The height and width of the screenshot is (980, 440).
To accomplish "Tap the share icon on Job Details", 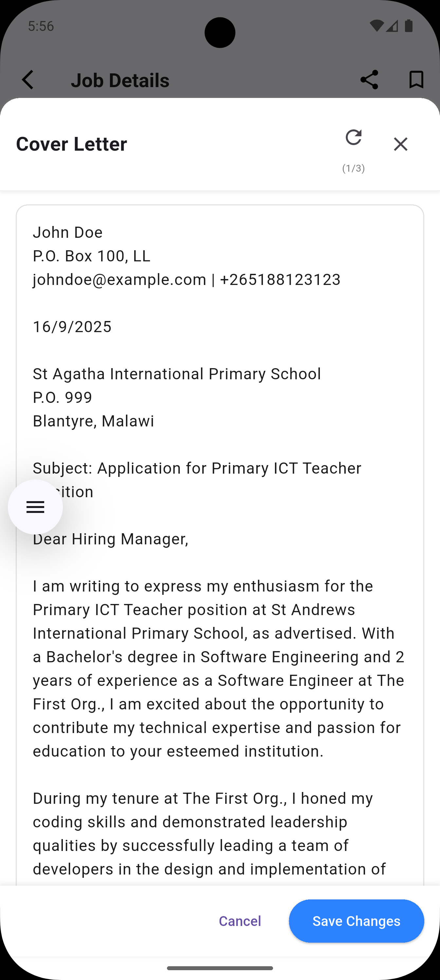I will [369, 80].
